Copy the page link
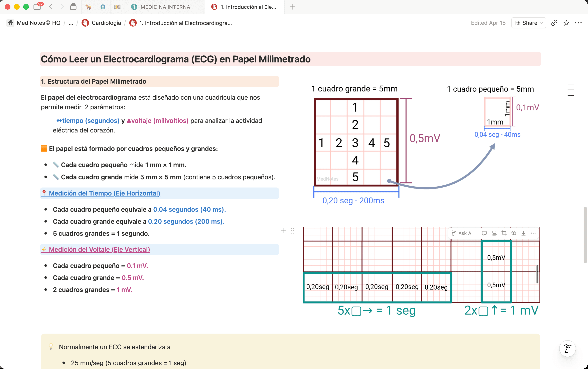The width and height of the screenshot is (588, 369). [x=554, y=23]
